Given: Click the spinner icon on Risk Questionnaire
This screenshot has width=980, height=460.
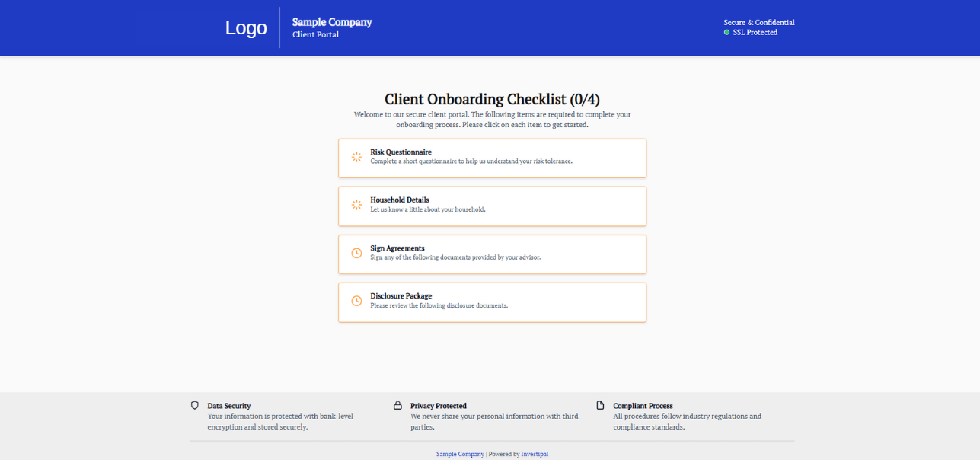Looking at the screenshot, I should click(x=356, y=157).
